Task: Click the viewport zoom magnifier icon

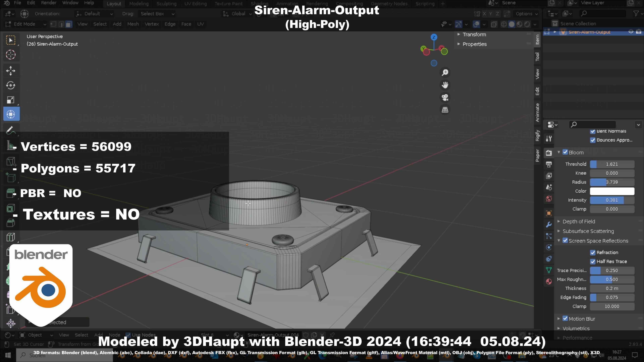Action: pyautogui.click(x=445, y=73)
